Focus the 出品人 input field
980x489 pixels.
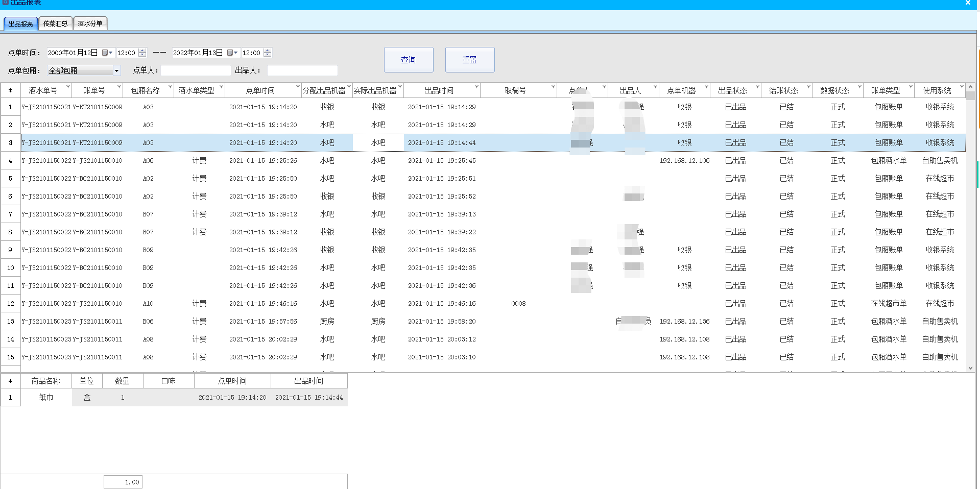302,70
